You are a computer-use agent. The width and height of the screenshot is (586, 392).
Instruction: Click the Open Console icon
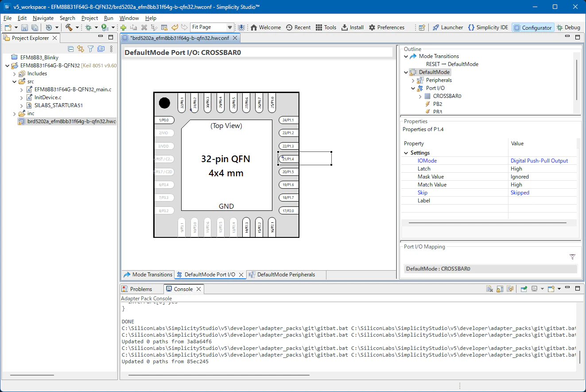pyautogui.click(x=551, y=289)
